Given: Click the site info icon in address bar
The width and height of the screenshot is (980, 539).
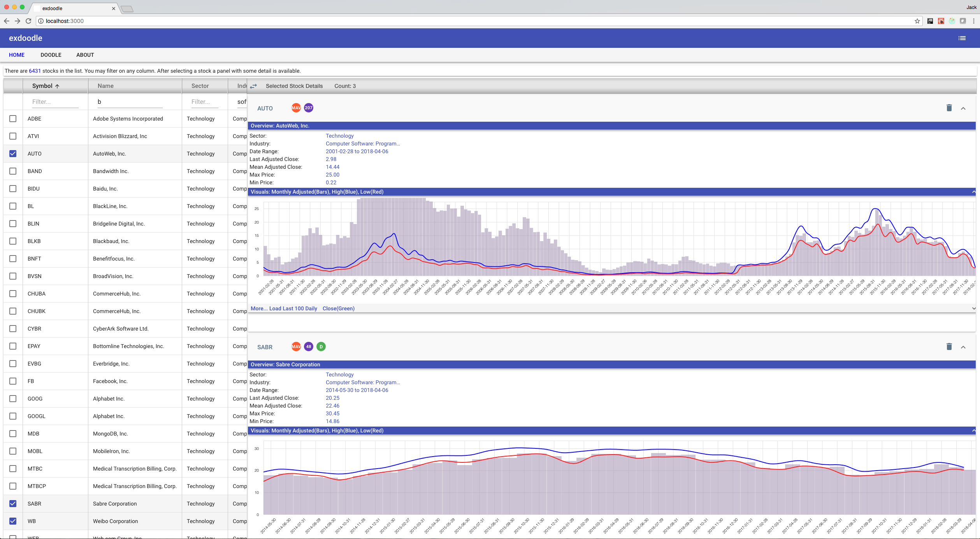Looking at the screenshot, I should pos(41,21).
